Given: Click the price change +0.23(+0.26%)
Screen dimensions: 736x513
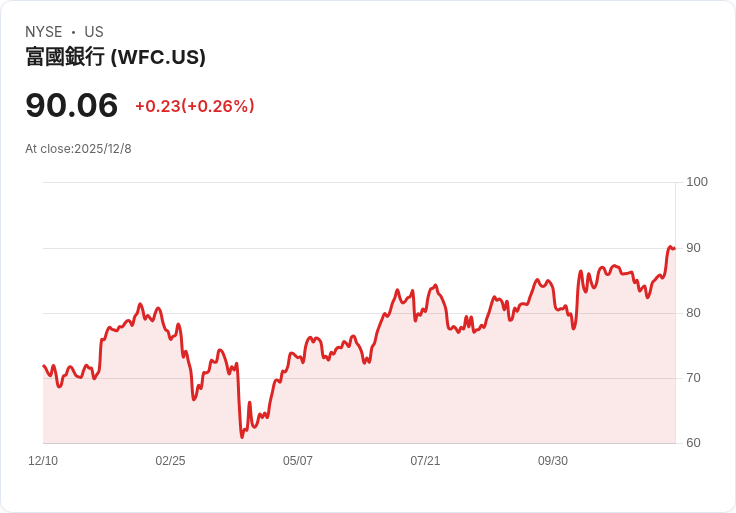Looking at the screenshot, I should 195,106.
